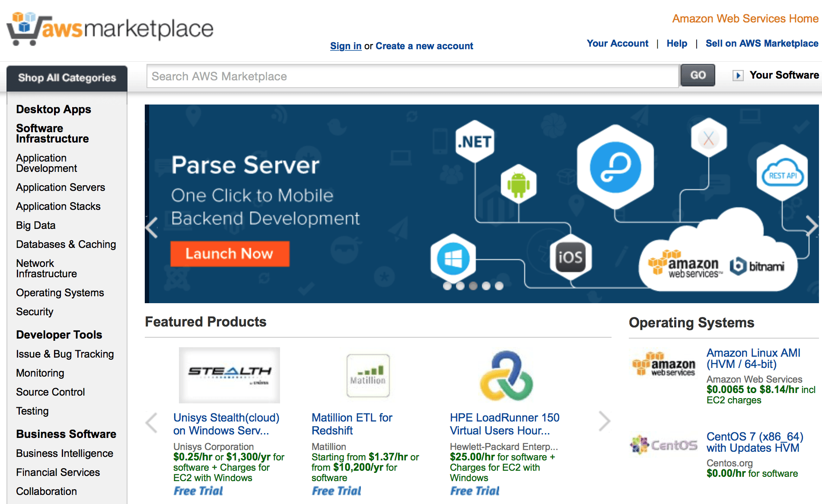Open Operating Systems sidebar category
This screenshot has width=822, height=504.
point(60,293)
